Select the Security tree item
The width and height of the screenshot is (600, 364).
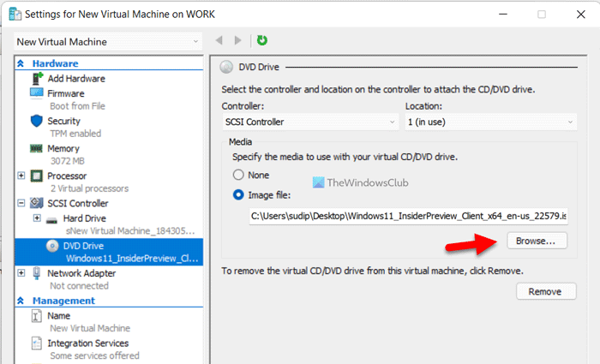click(x=64, y=121)
